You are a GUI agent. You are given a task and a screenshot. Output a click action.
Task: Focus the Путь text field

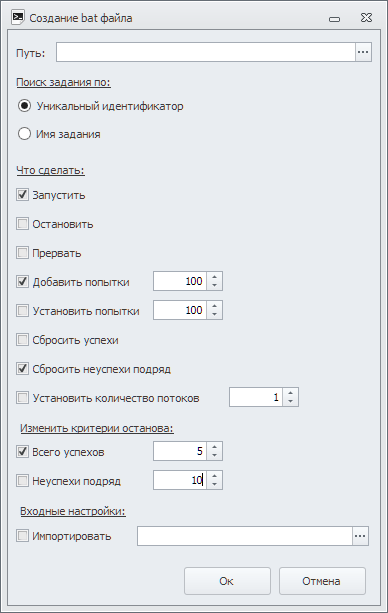(206, 52)
